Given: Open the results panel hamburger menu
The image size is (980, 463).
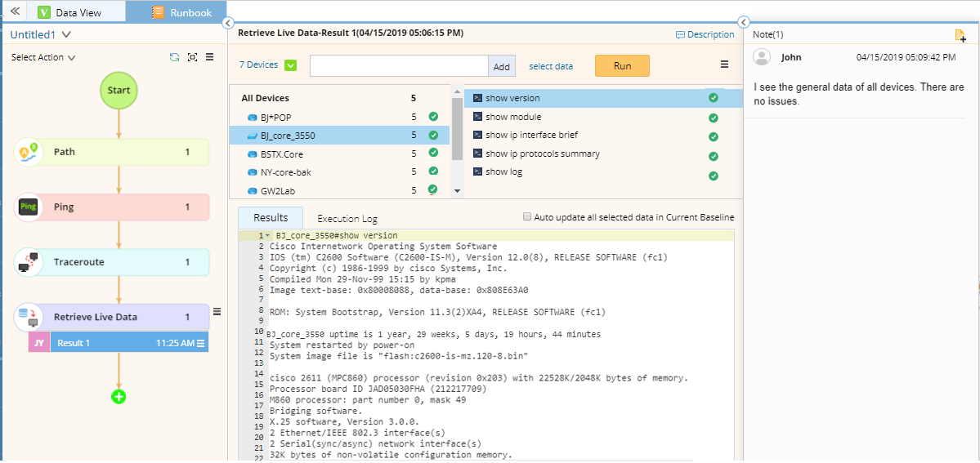Looking at the screenshot, I should [x=724, y=65].
